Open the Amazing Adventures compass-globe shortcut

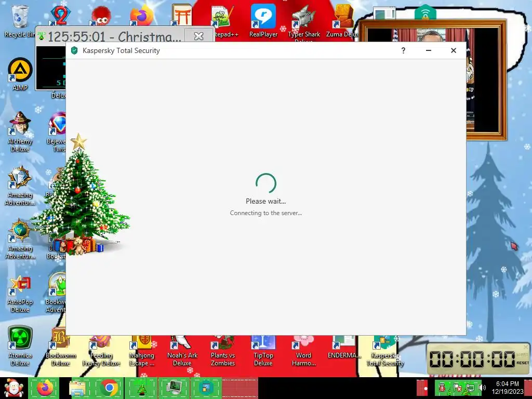[x=20, y=239]
